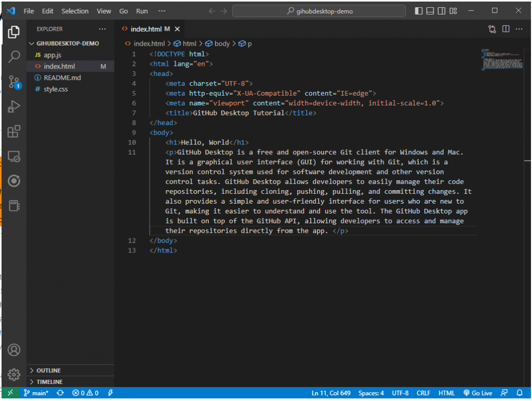Expand the TIMELINE section
This screenshot has height=401, width=532.
(x=71, y=382)
